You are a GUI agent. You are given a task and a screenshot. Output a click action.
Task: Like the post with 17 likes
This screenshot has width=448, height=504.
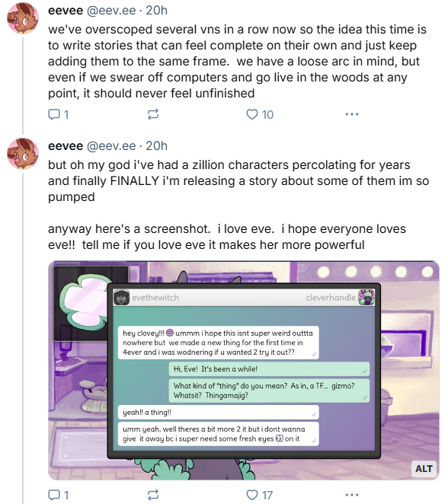pos(259,495)
